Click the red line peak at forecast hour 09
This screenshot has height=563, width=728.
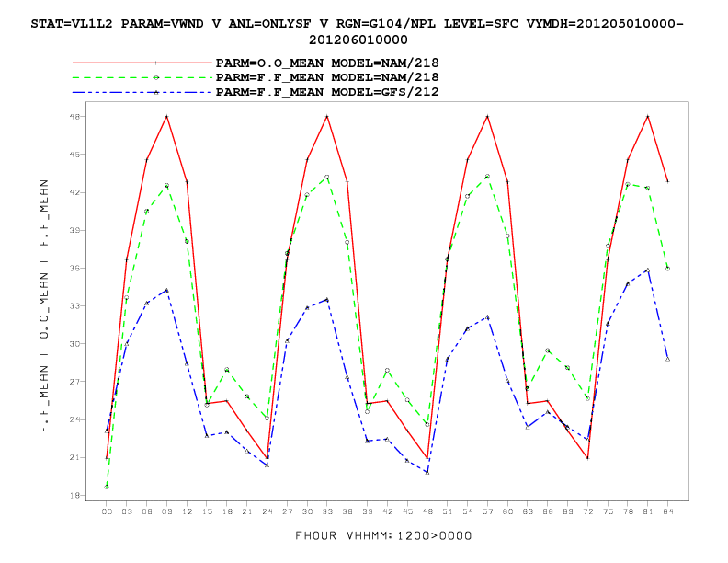tap(166, 116)
